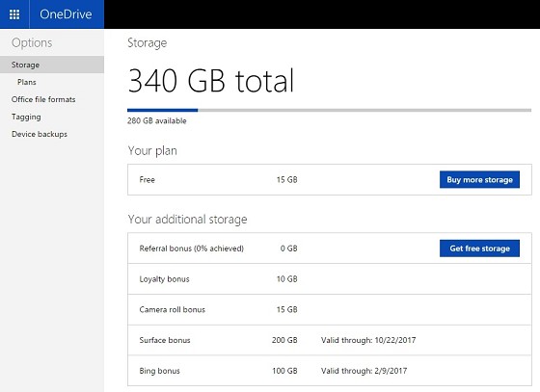Click the storage usage progress bar
This screenshot has height=392, width=540.
[x=329, y=111]
